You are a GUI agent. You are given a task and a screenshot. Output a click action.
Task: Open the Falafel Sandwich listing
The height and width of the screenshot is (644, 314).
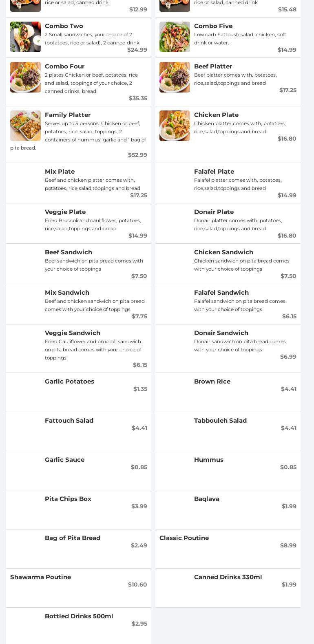(221, 293)
